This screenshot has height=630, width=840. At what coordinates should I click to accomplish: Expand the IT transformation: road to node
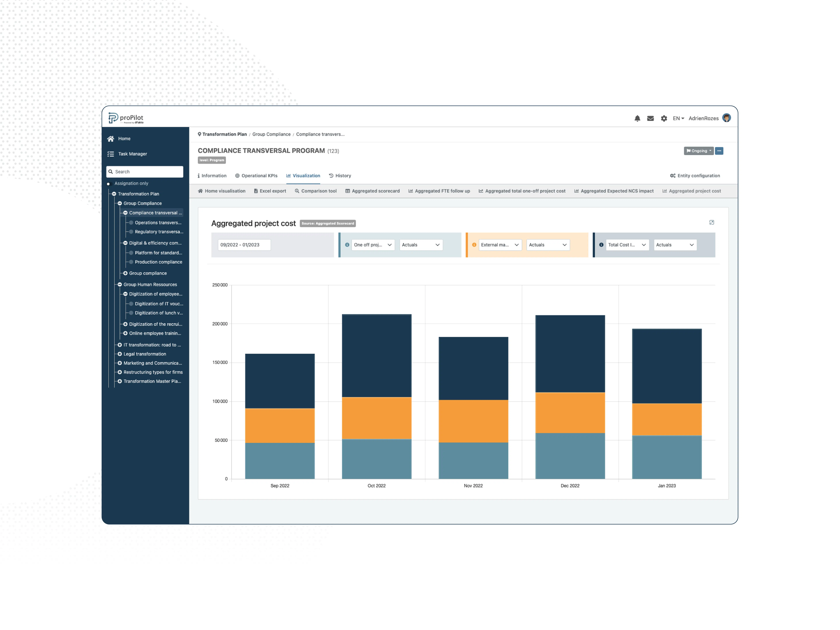click(x=120, y=345)
